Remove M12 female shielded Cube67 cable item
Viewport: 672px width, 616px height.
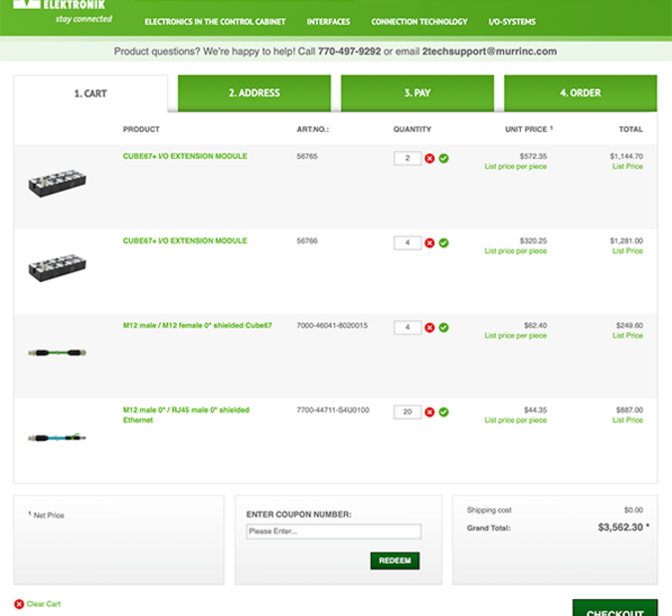[429, 328]
